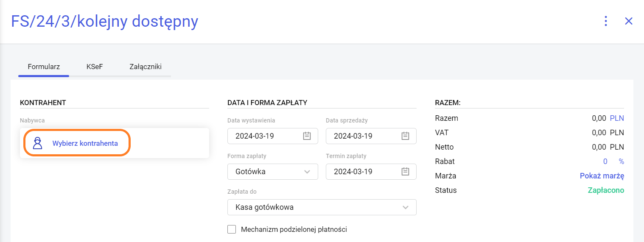
Task: Open calendar for Data wystawienia
Action: (x=307, y=136)
